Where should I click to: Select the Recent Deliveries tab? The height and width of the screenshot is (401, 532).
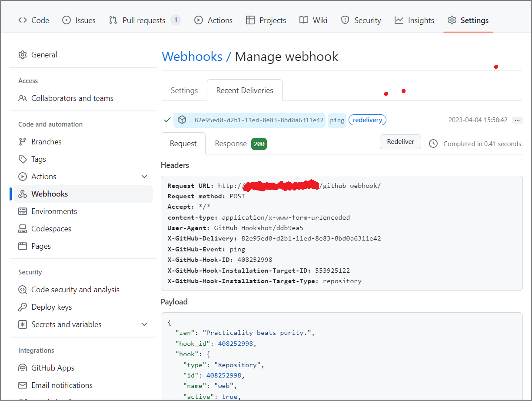(x=245, y=90)
